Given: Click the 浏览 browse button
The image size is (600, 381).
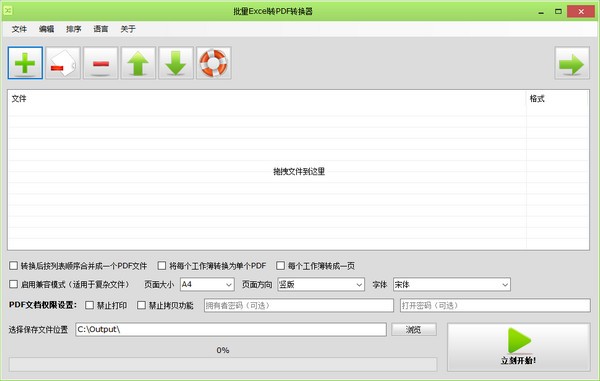Looking at the screenshot, I should click(x=414, y=329).
